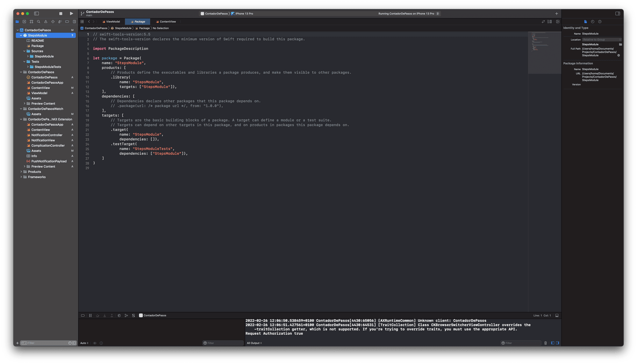Click the ContadorDePasos scheme selector
Viewport: 637px width, 364px height.
(x=214, y=14)
